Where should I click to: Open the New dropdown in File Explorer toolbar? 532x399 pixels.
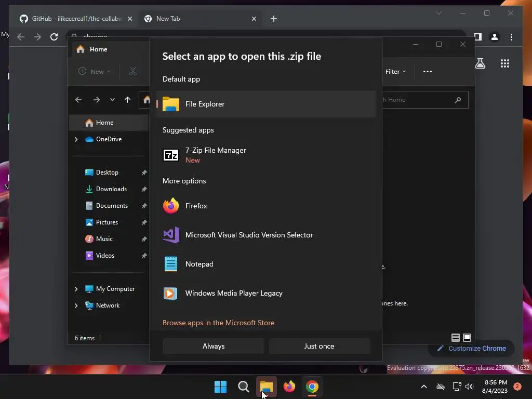[x=95, y=72]
